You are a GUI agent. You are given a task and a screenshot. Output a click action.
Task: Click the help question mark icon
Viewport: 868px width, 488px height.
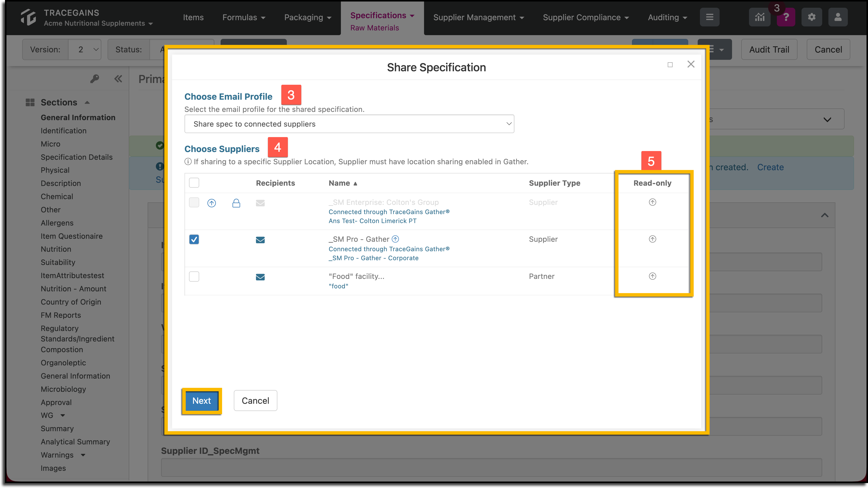point(786,17)
